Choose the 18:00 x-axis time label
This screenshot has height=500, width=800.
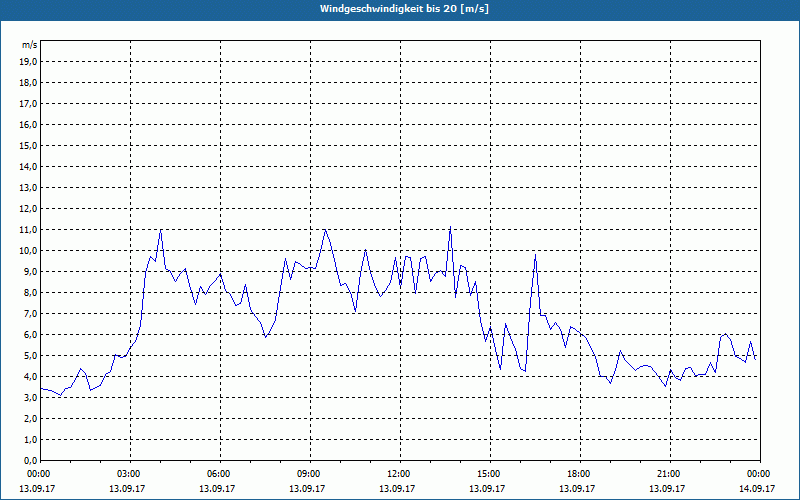[x=577, y=474]
